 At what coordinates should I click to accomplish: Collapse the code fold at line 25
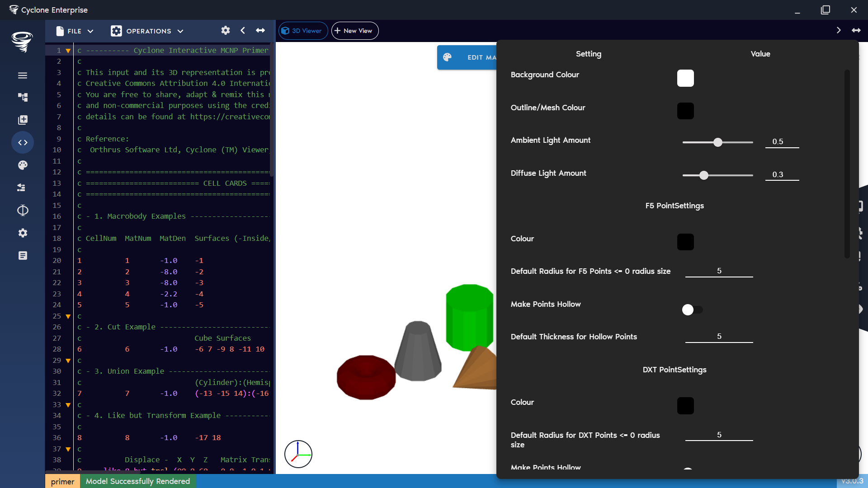[x=68, y=316]
